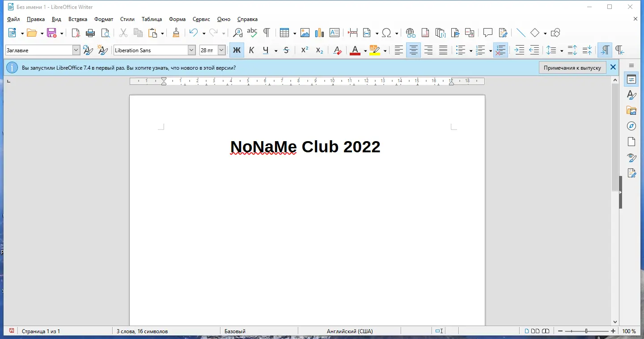The height and width of the screenshot is (339, 644).
Task: Dismiss the first-run notification bar
Action: tap(613, 67)
